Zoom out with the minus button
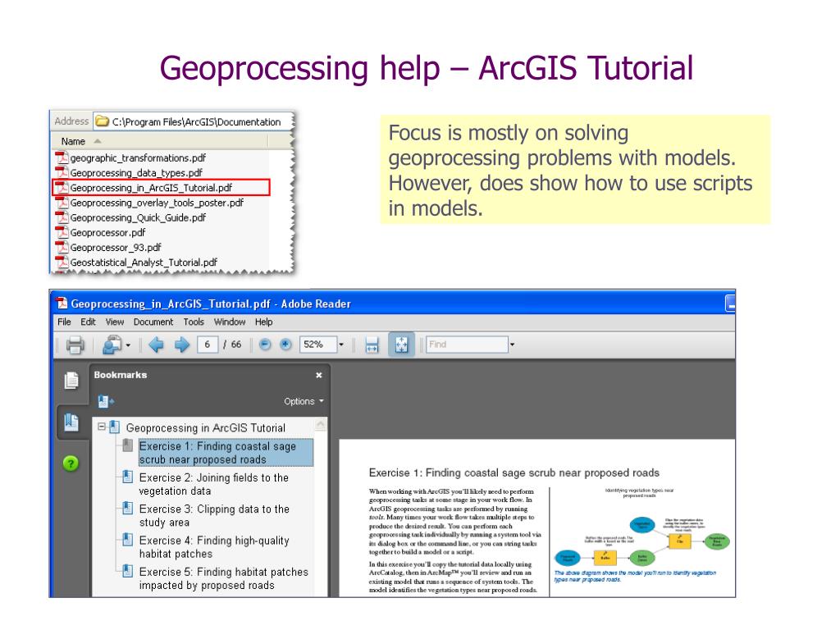 tap(265, 345)
